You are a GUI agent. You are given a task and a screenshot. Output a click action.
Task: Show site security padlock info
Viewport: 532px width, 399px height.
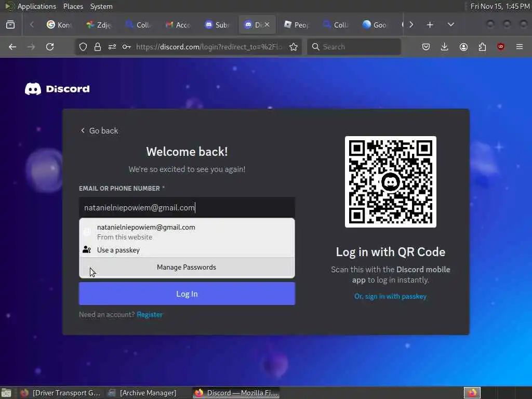[x=98, y=47]
